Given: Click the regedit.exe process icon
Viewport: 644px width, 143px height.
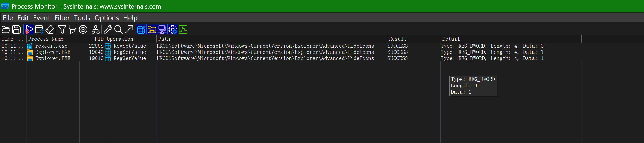Looking at the screenshot, I should (x=29, y=46).
